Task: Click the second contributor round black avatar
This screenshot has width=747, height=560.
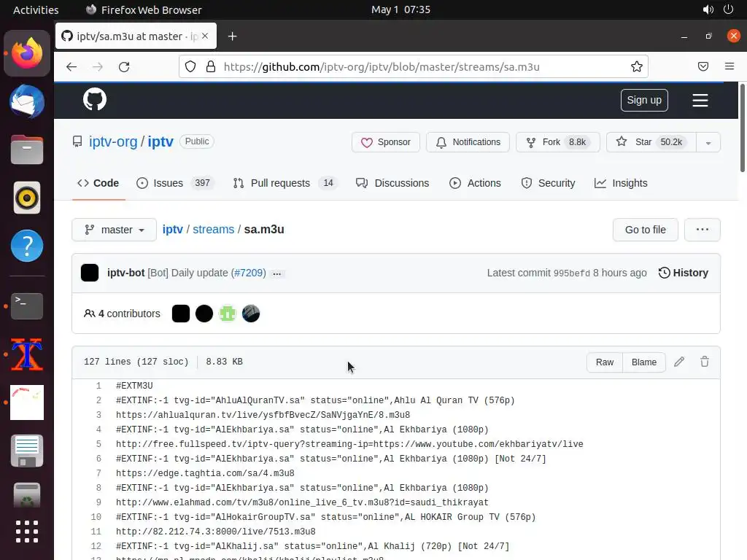Action: pos(204,314)
